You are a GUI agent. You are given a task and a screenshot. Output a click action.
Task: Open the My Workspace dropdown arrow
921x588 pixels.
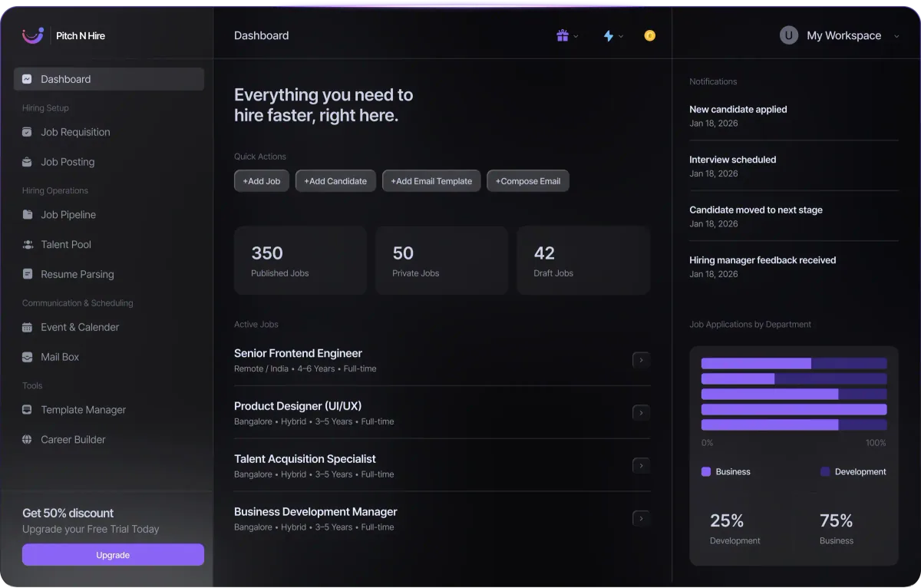point(896,36)
